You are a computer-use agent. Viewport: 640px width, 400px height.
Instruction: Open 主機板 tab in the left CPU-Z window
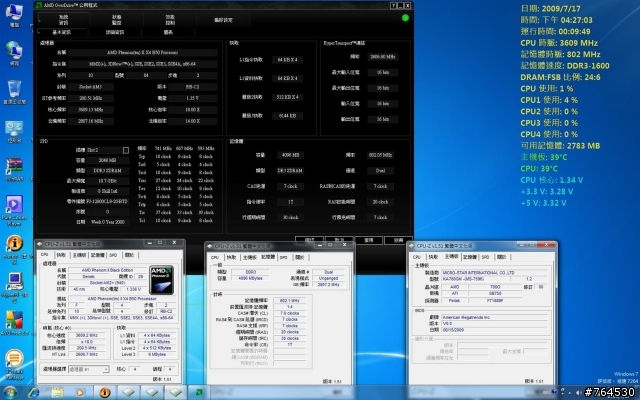click(x=80, y=255)
